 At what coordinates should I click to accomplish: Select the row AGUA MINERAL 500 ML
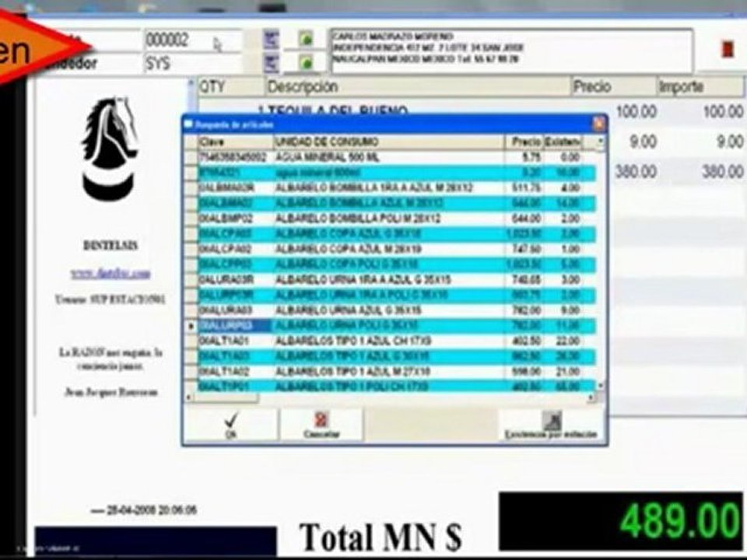[x=396, y=157]
